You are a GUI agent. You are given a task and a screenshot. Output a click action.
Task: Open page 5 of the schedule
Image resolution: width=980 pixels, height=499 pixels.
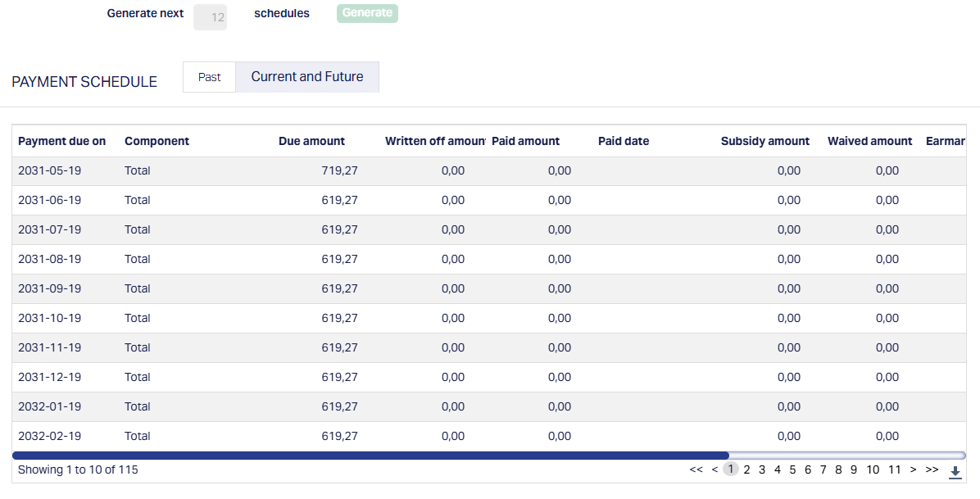(x=792, y=470)
